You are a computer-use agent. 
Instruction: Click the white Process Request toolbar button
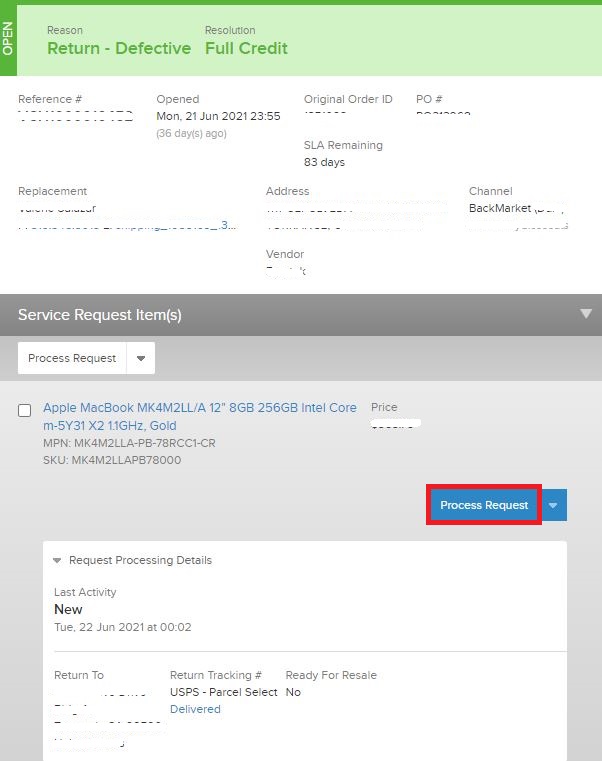(72, 358)
